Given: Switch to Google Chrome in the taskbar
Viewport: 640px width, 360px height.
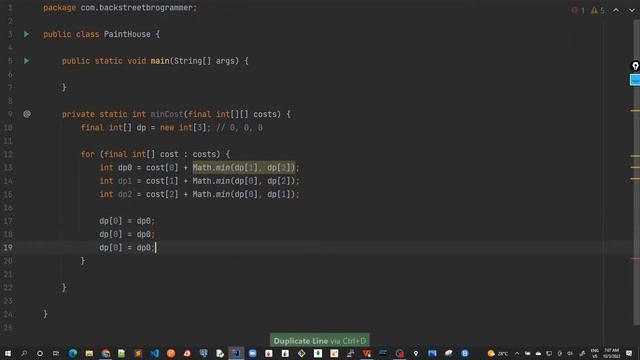Looking at the screenshot, I should pos(106,353).
